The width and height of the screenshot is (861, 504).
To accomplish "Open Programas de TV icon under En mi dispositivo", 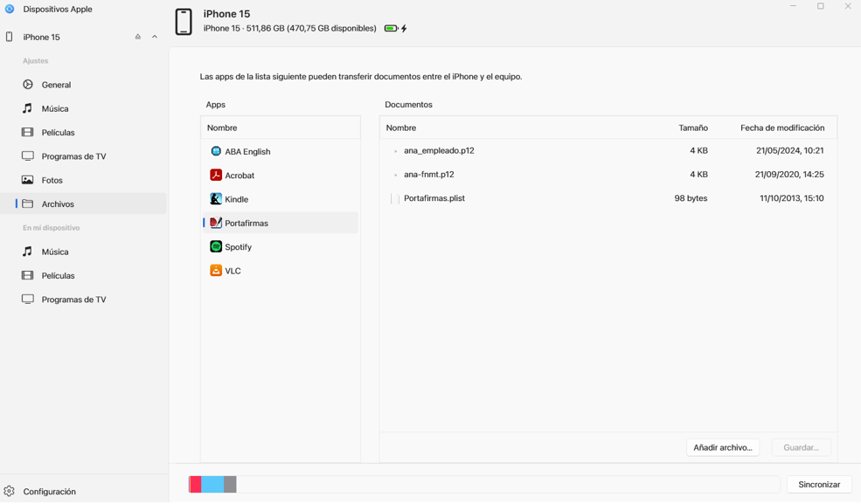I will (27, 299).
